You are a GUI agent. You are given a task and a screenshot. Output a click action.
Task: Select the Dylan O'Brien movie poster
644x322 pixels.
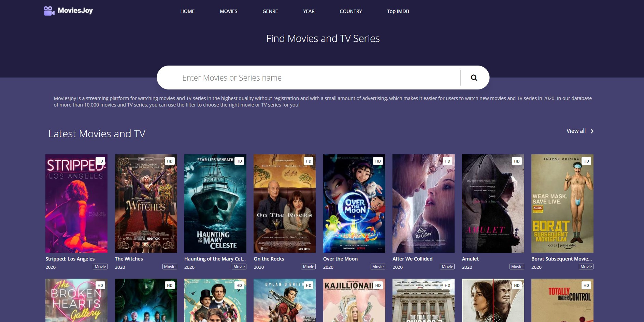pyautogui.click(x=285, y=300)
